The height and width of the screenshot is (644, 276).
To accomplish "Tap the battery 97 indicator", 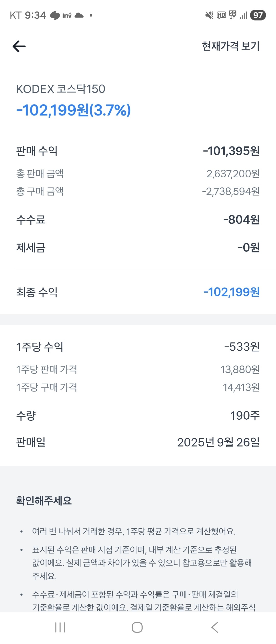I will (258, 15).
